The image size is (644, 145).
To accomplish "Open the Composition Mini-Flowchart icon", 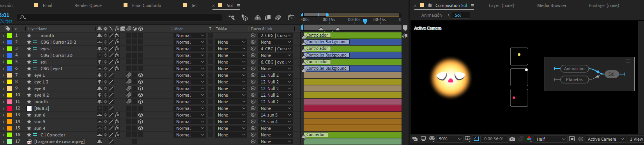I will (231, 18).
